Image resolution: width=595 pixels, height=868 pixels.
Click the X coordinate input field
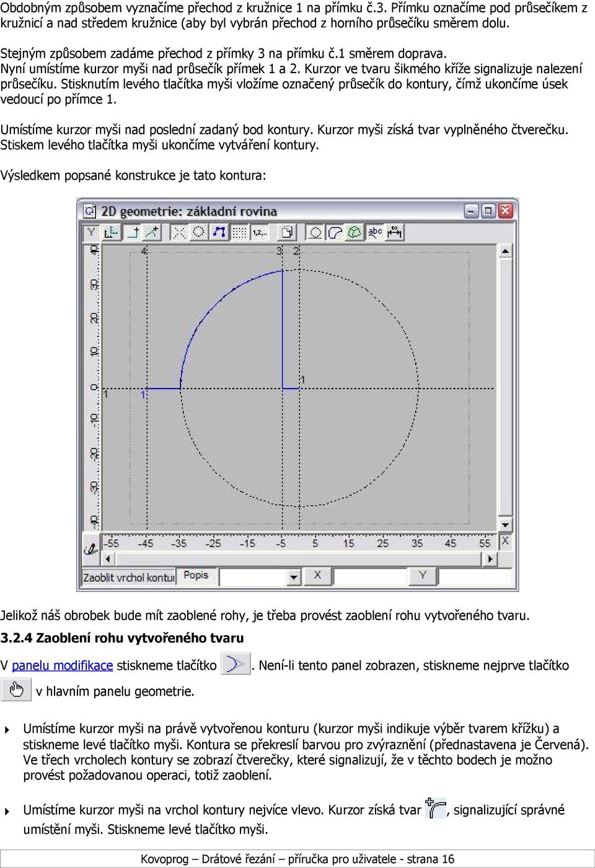point(371,577)
